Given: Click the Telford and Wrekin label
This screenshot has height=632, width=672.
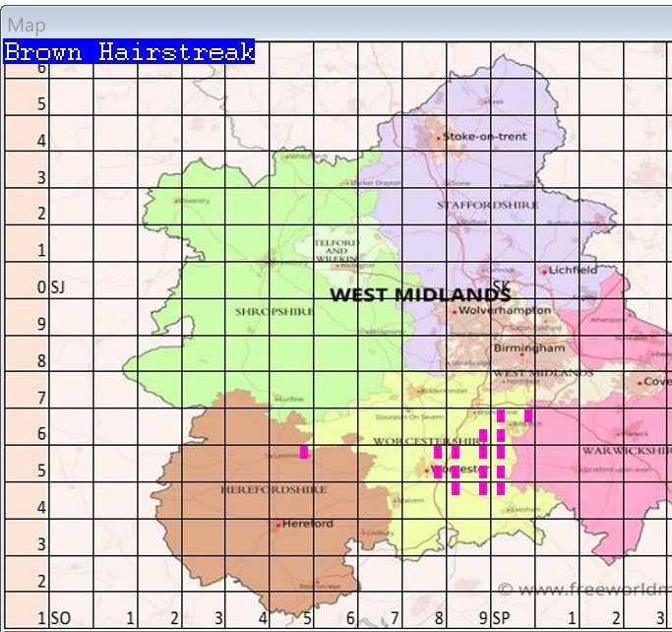Looking at the screenshot, I should 336,250.
